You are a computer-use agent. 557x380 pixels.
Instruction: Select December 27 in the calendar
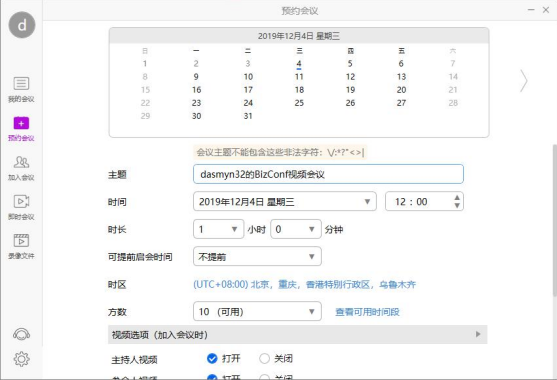click(401, 103)
